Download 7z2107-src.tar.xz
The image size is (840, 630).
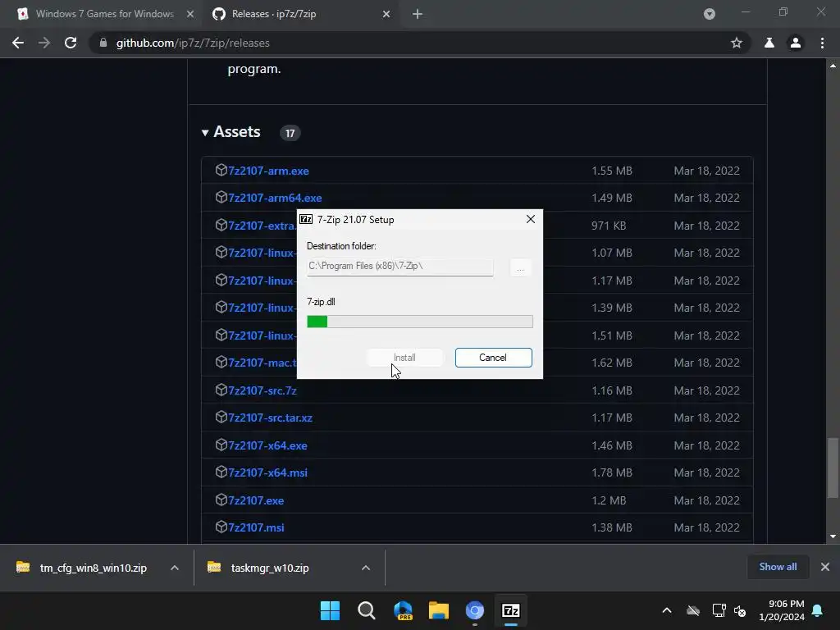pyautogui.click(x=271, y=418)
